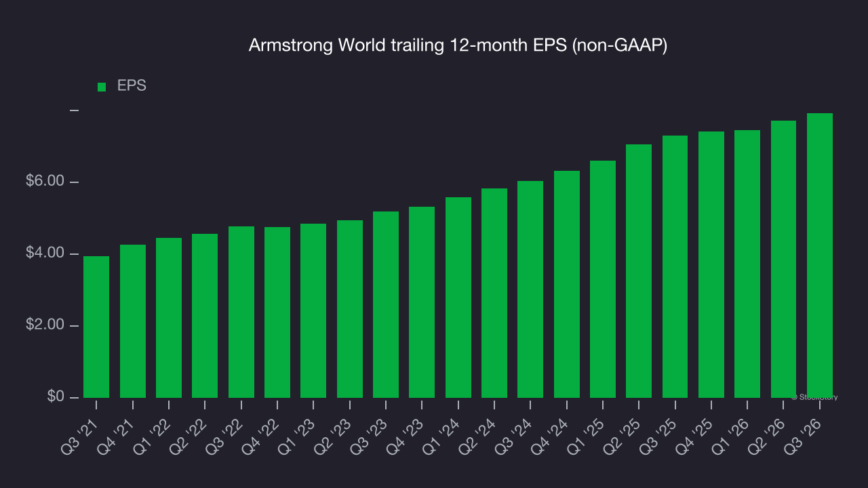Select the Q1 '26 EPS bar

747,264
